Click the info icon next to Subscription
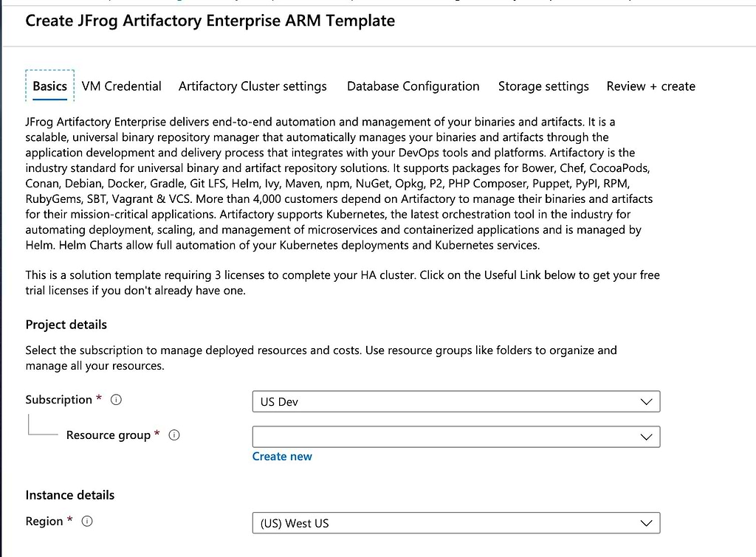This screenshot has height=557, width=756. coord(116,400)
